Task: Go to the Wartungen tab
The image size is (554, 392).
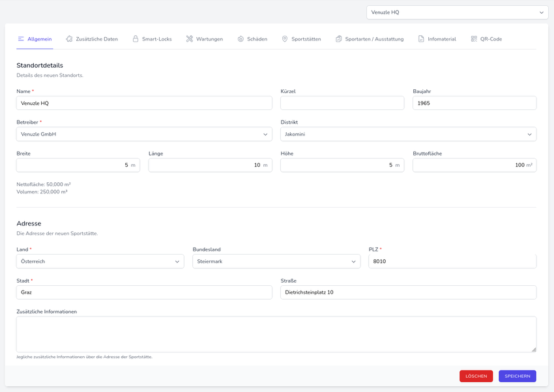Action: (x=205, y=39)
